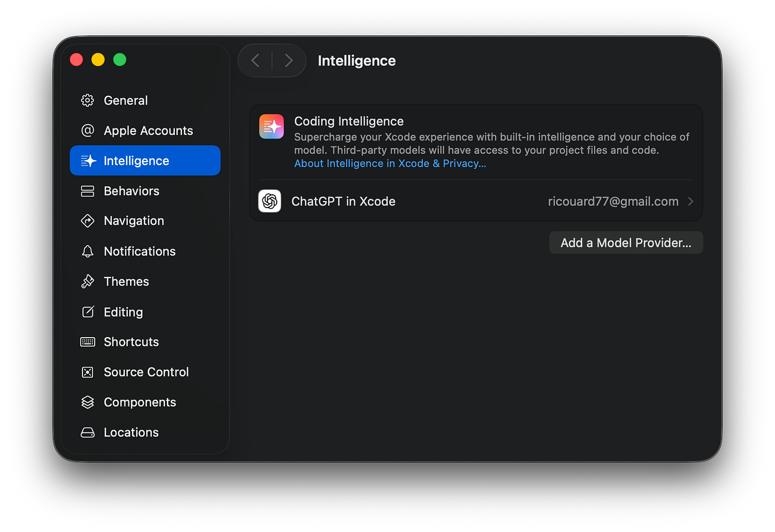Expand ChatGPT in Xcode account chevron

(690, 202)
